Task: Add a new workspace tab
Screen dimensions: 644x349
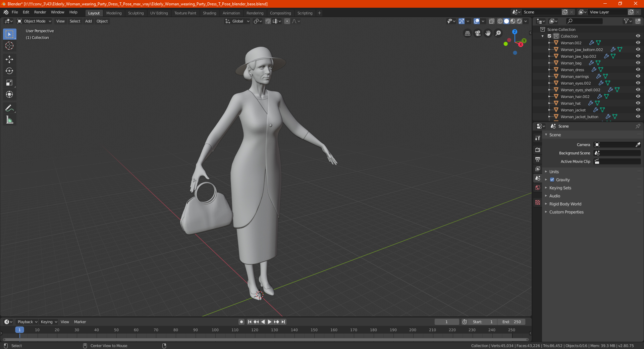Action: tap(319, 13)
